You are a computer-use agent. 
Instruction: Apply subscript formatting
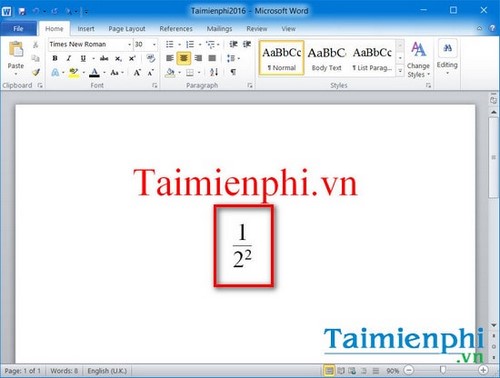coord(118,59)
